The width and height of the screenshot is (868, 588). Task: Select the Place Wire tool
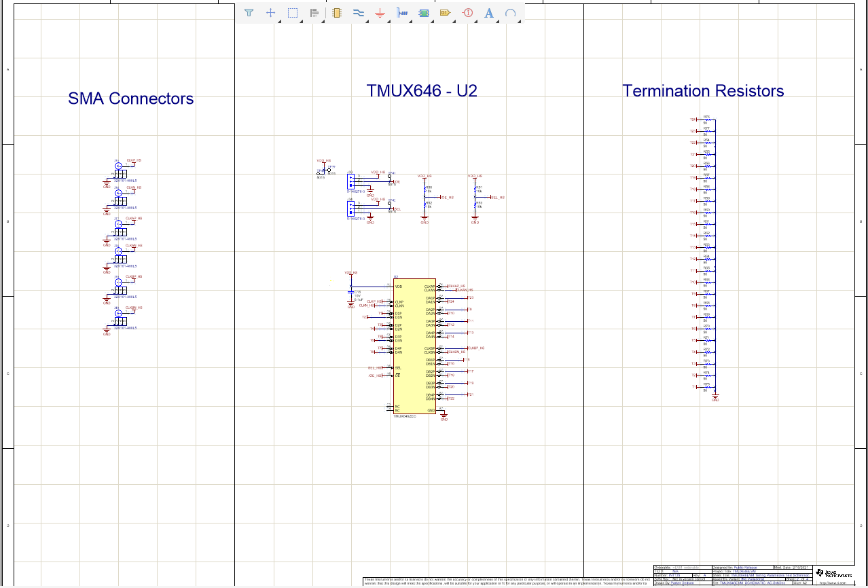pyautogui.click(x=359, y=12)
